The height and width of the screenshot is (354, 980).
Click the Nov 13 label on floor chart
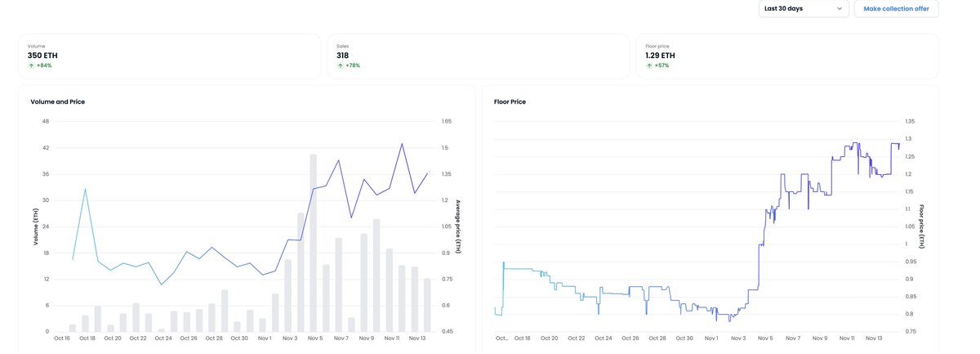[874, 338]
